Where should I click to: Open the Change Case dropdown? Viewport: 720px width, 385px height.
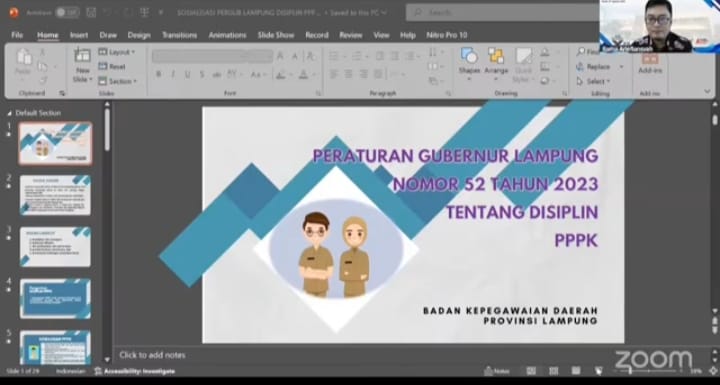(x=258, y=74)
